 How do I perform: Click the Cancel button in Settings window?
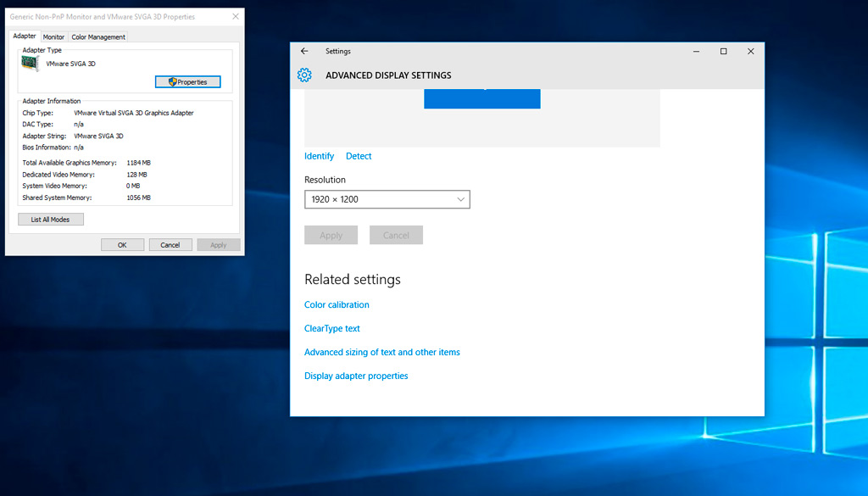pyautogui.click(x=397, y=235)
